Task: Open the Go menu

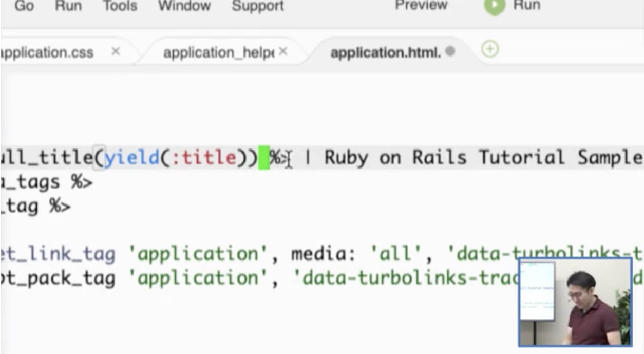Action: point(24,6)
